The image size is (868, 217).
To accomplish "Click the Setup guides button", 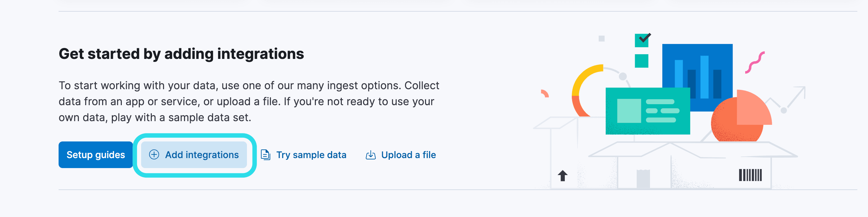I will click(x=96, y=155).
